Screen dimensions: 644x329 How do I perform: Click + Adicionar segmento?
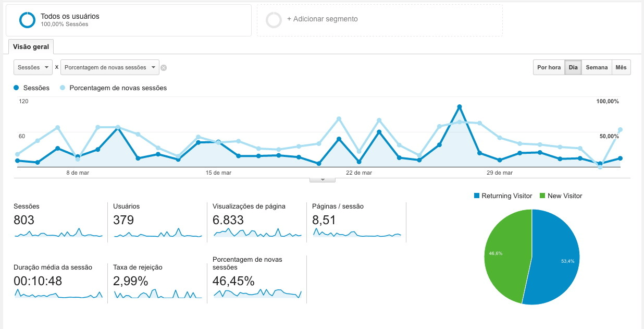[x=322, y=19]
